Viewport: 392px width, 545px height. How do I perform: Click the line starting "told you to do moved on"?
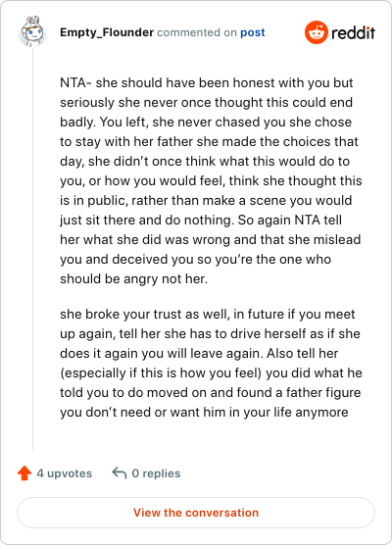211,392
